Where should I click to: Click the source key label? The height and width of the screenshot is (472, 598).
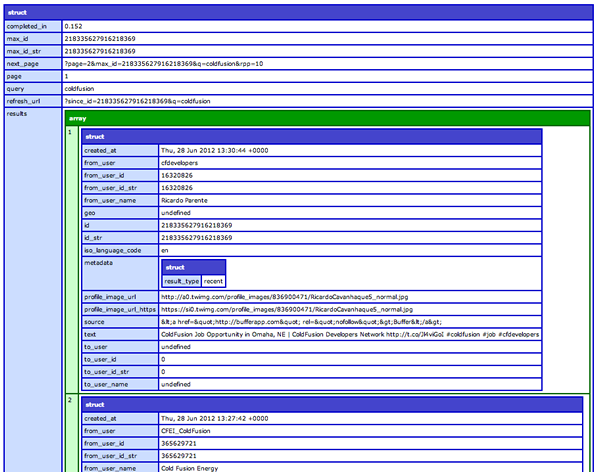point(94,322)
